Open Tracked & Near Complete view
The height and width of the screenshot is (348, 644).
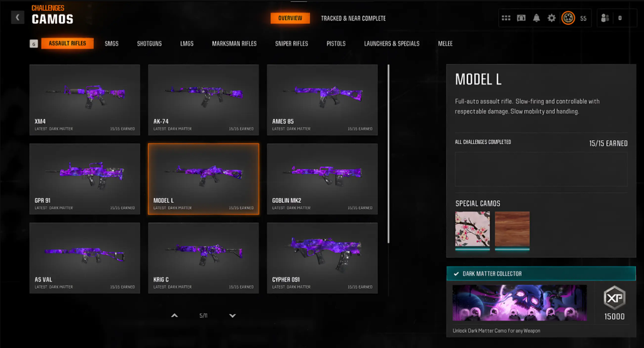[353, 19]
